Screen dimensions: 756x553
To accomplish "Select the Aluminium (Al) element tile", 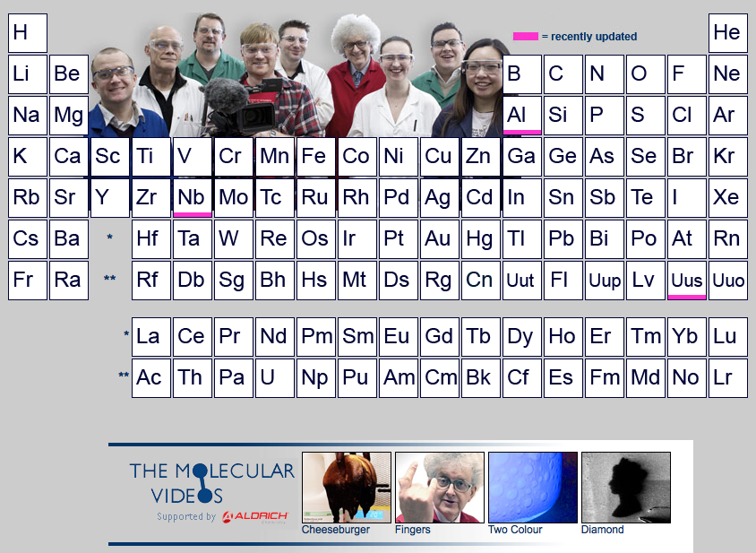I will point(521,115).
